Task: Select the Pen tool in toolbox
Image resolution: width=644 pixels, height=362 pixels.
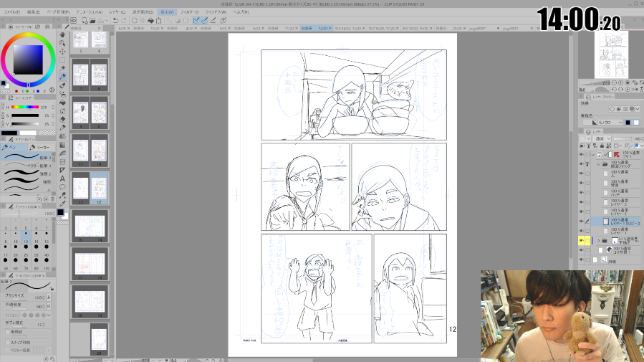Action: point(62,77)
